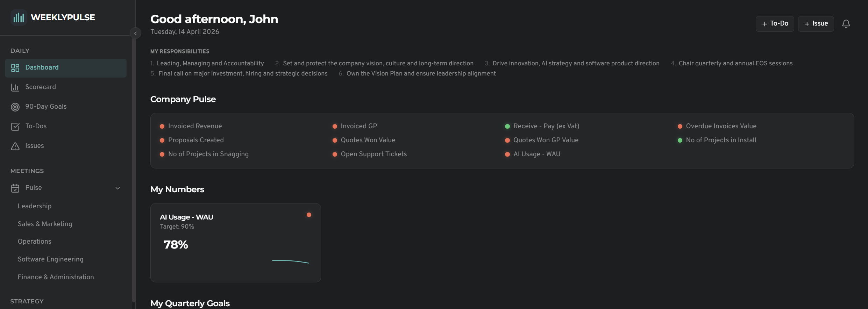
Task: Open the Software Engineering meeting
Action: tap(51, 259)
